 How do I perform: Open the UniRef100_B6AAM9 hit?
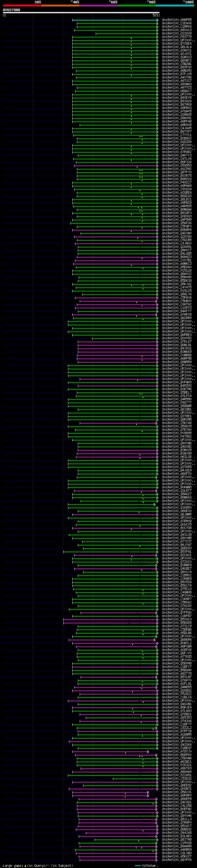point(176,846)
